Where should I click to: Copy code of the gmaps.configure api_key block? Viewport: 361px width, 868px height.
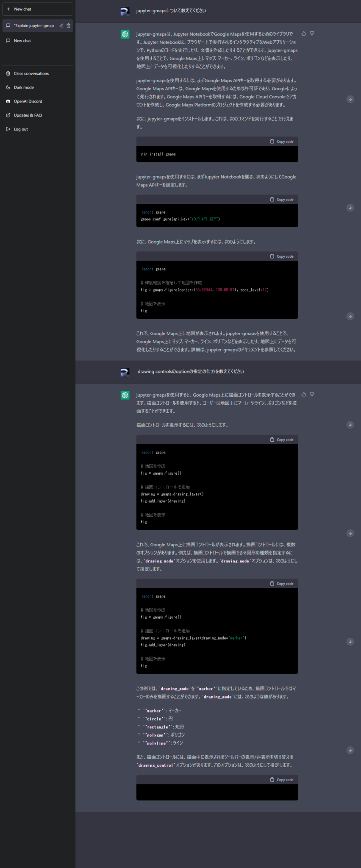pos(282,200)
